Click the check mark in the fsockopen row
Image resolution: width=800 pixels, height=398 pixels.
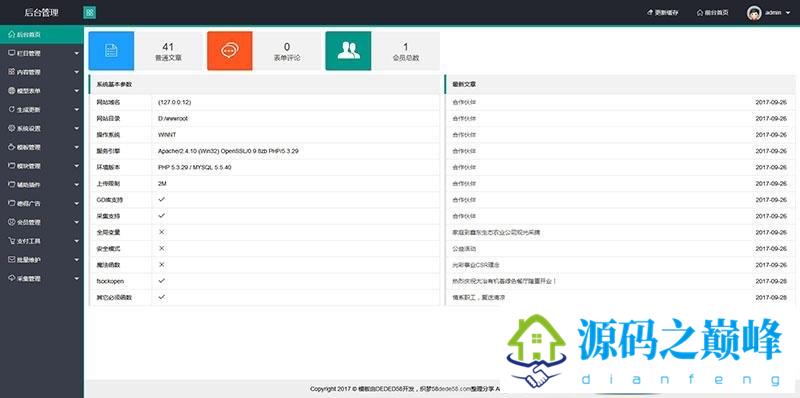[x=162, y=281]
